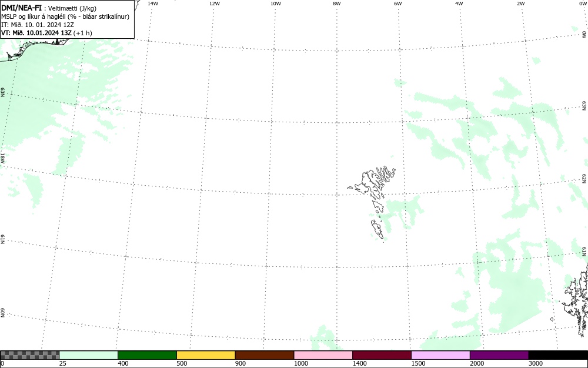Click the "63N" label on left map edge
The height and width of the screenshot is (368, 588).
(2, 92)
